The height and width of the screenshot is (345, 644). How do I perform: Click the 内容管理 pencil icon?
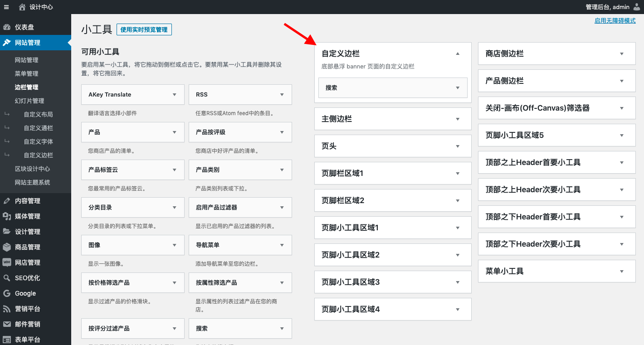(x=7, y=201)
